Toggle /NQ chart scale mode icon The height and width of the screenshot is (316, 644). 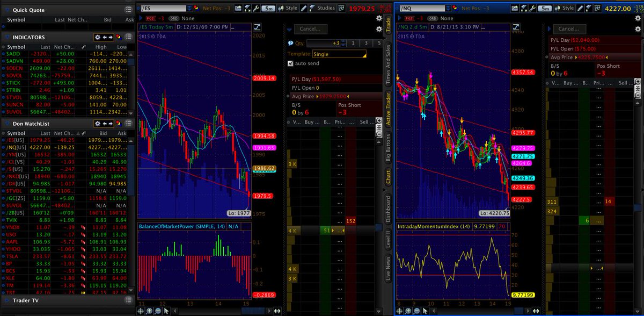pos(516,27)
